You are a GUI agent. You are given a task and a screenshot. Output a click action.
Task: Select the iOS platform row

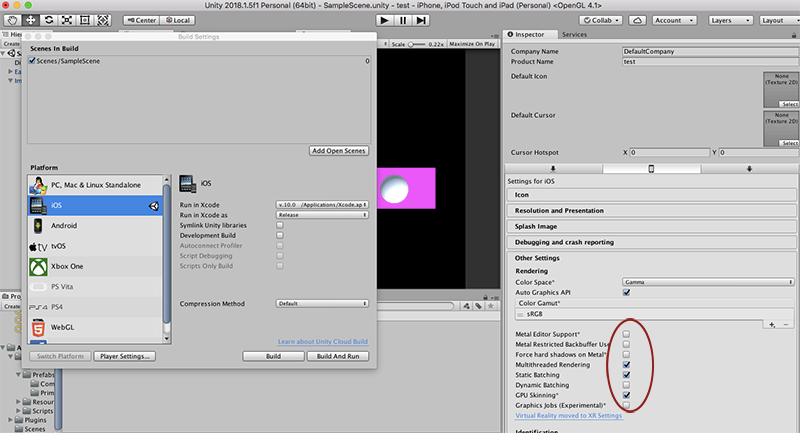(95, 206)
